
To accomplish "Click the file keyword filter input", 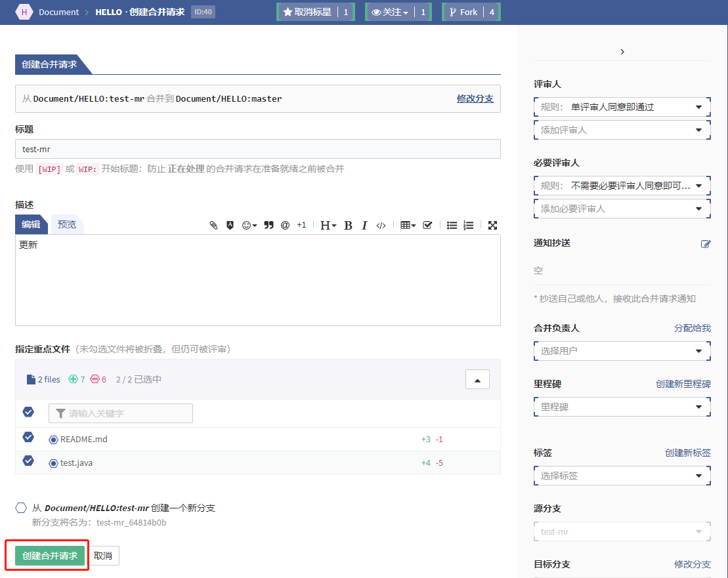I will pos(121,413).
